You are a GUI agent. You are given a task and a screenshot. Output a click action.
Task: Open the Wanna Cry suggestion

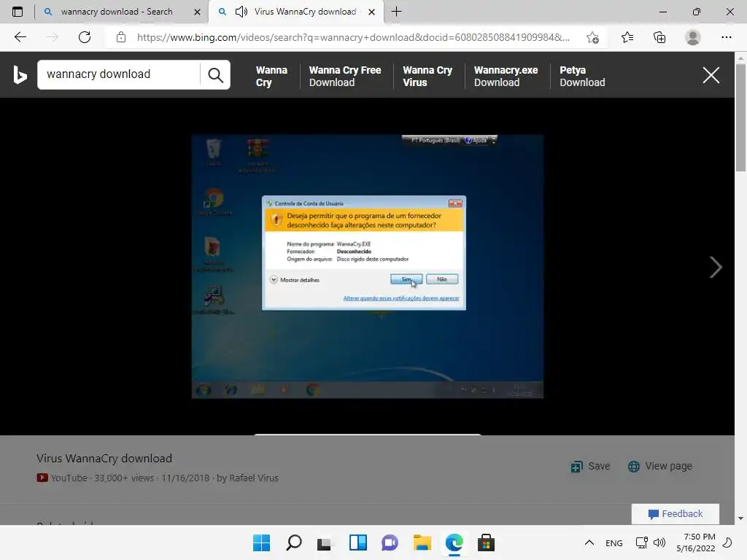tap(271, 76)
